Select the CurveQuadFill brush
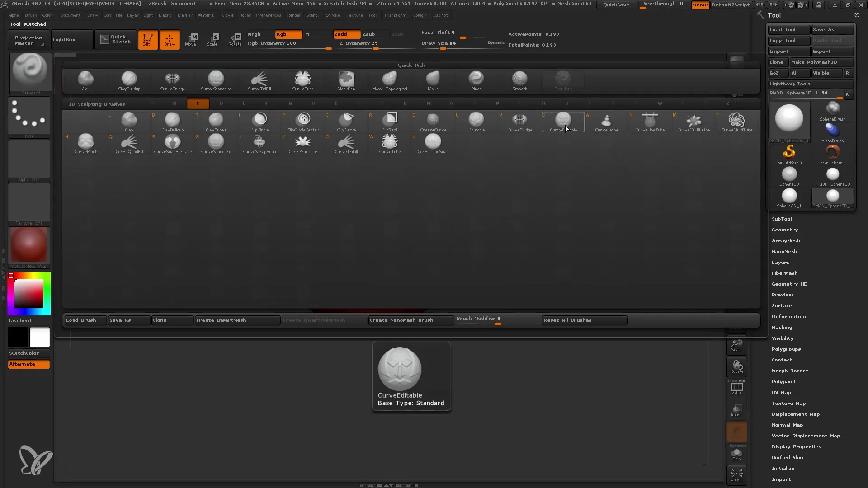Screen dimensions: 868x488 [129, 144]
